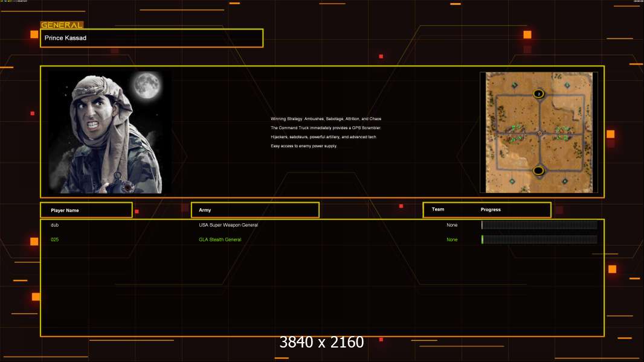Click the unnumbered bottom start position marker
The height and width of the screenshot is (362, 644).
click(538, 171)
